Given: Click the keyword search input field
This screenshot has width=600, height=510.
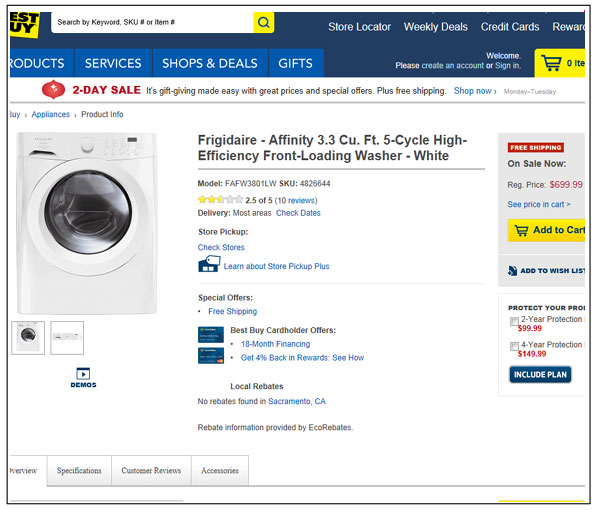Looking at the screenshot, I should [150, 22].
